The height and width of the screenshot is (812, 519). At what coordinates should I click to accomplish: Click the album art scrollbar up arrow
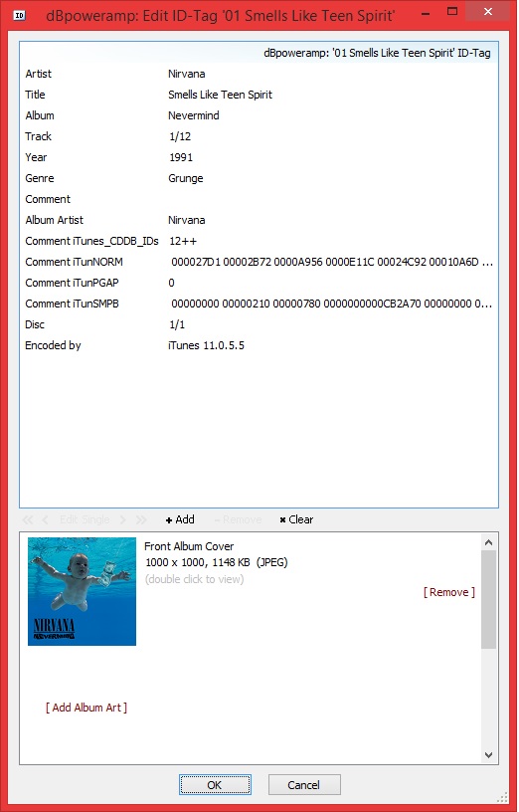pyautogui.click(x=488, y=542)
